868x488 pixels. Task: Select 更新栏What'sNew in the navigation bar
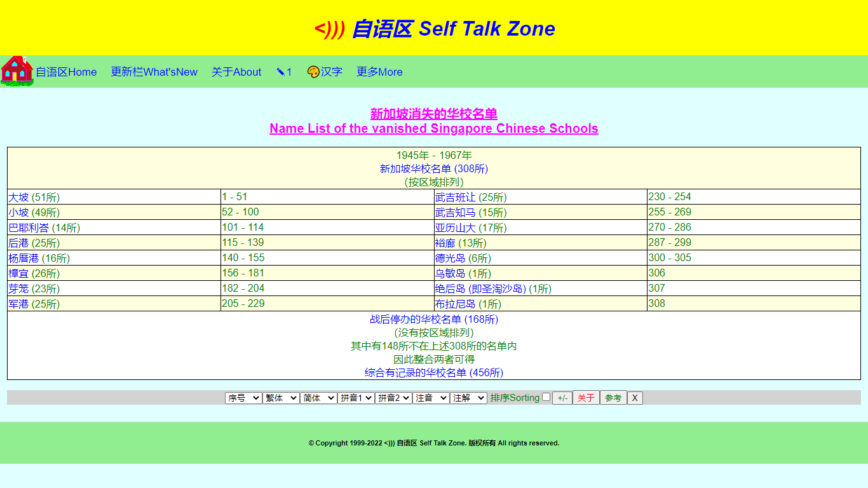point(154,72)
